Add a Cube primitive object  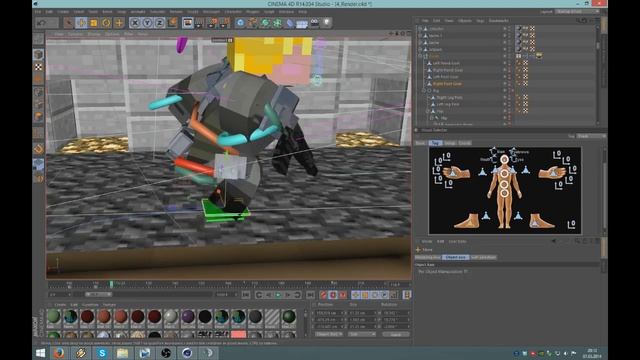[x=240, y=22]
